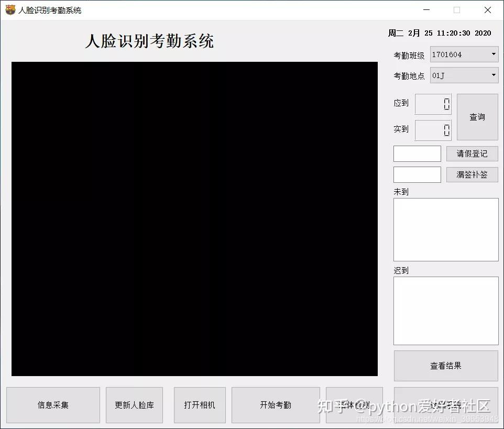This screenshot has height=429, width=504.
Task: Click the 活体检测 detection button at bottom
Action: click(354, 405)
